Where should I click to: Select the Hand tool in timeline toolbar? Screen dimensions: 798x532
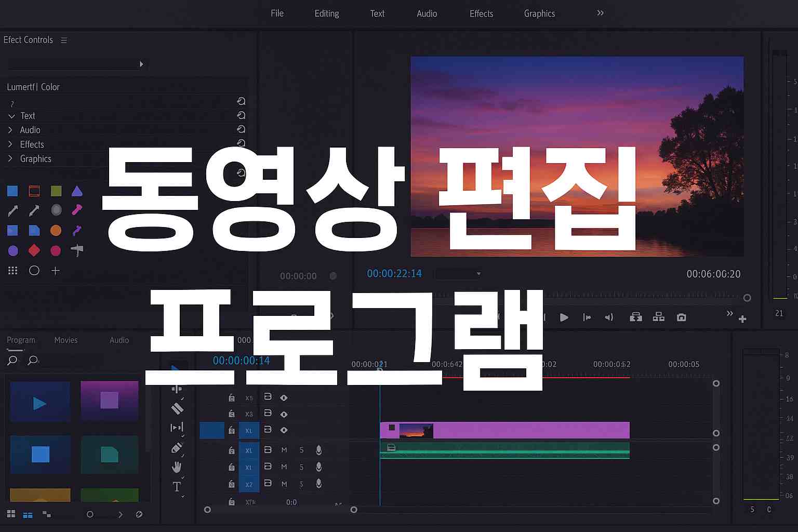tap(177, 467)
